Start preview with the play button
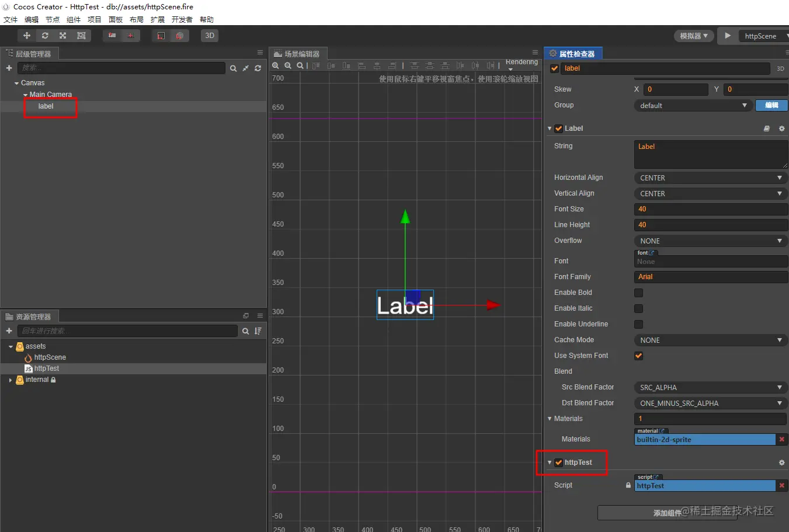This screenshot has height=532, width=789. coord(728,36)
